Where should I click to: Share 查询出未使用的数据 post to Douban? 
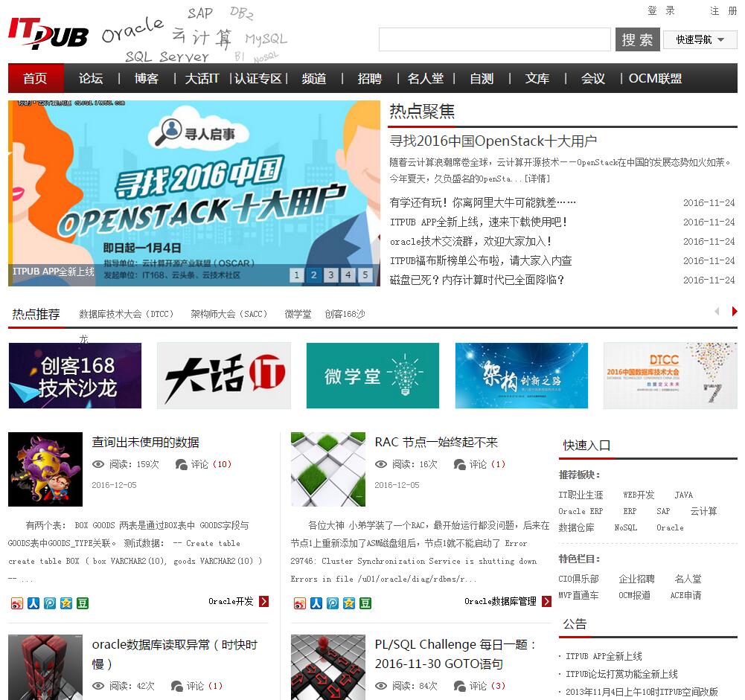pos(83,603)
